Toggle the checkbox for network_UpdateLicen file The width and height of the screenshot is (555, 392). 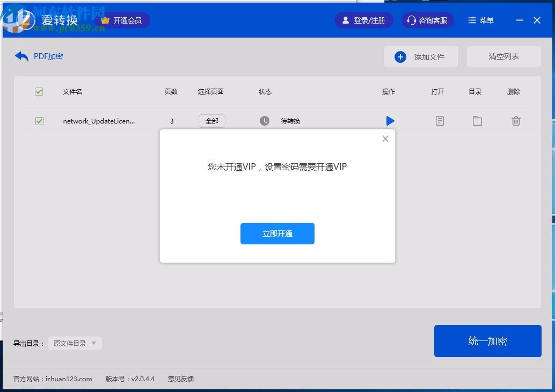coord(39,121)
